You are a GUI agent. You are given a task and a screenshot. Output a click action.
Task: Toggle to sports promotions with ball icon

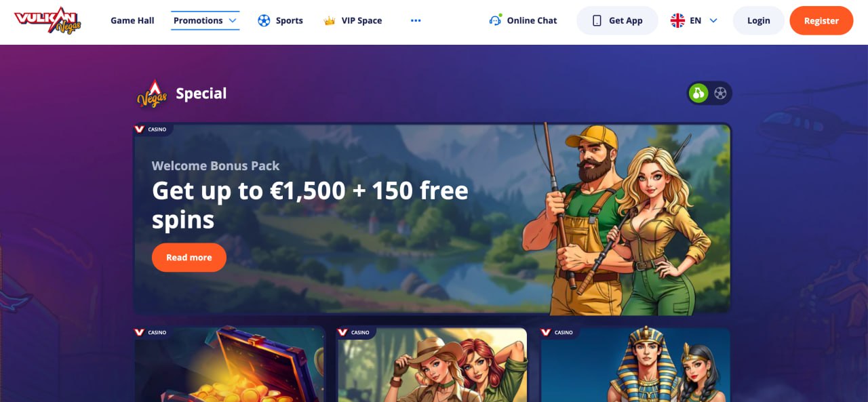coord(720,93)
